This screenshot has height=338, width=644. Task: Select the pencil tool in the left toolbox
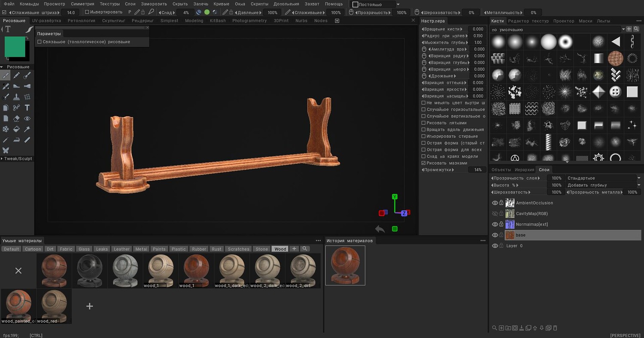point(16,75)
